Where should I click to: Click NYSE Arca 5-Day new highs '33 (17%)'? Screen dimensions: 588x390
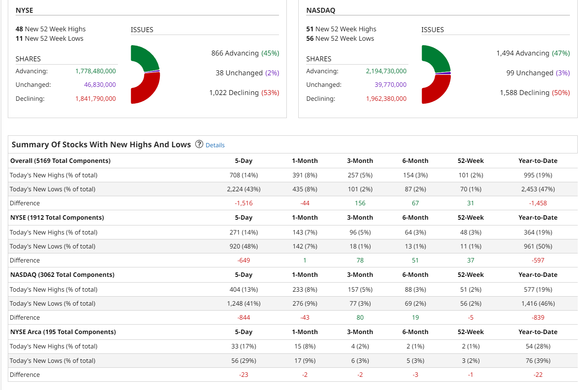coord(244,346)
